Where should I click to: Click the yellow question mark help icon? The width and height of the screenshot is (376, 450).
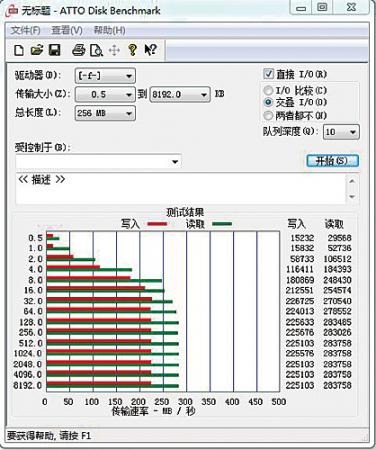132,50
